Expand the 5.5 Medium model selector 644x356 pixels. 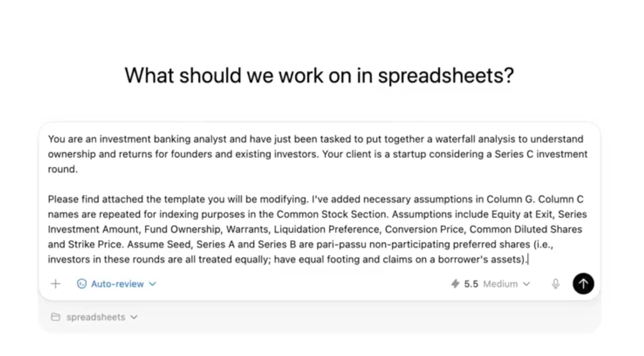[x=527, y=284]
